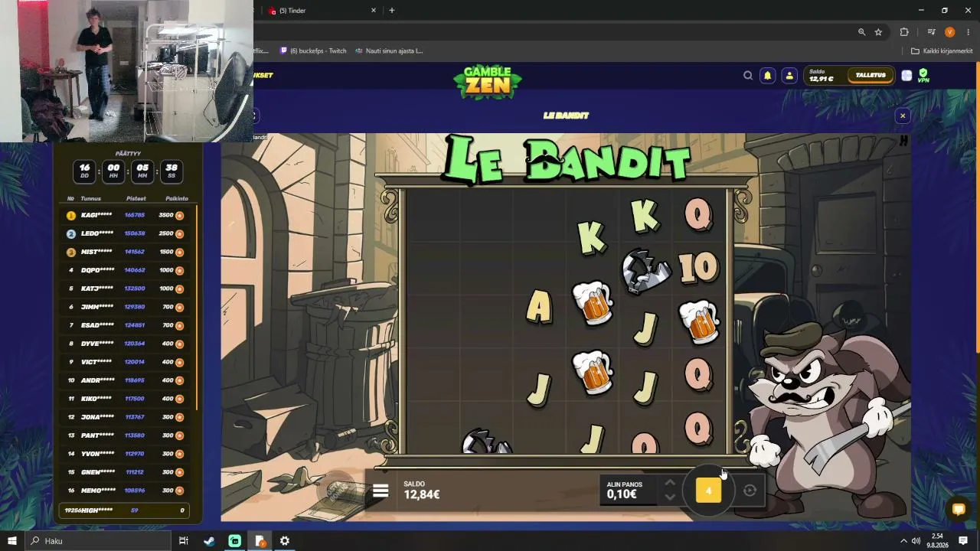
Task: Go to the Gamble Zen logo home
Action: coord(488,82)
